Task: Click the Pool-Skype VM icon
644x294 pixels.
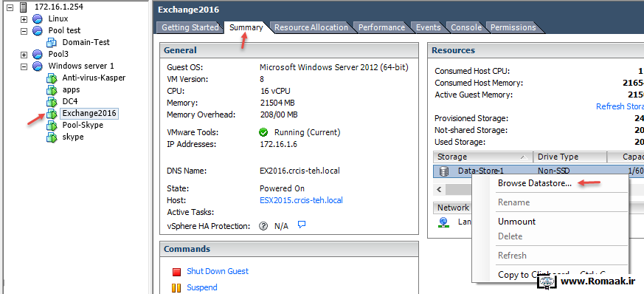Action: (x=52, y=126)
